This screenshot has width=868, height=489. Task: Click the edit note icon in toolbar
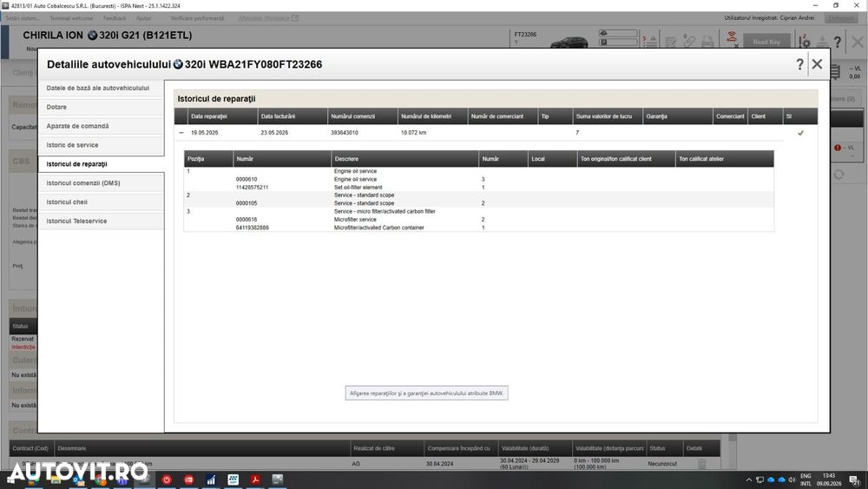(671, 42)
